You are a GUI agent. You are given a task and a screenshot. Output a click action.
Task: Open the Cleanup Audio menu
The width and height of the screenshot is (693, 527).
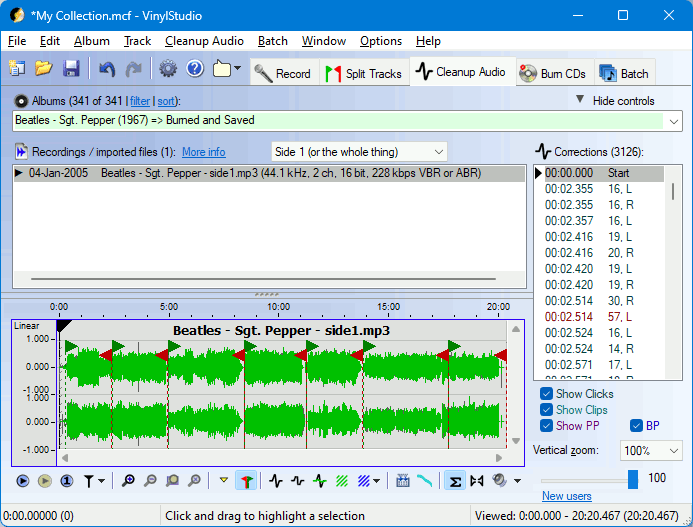(204, 41)
